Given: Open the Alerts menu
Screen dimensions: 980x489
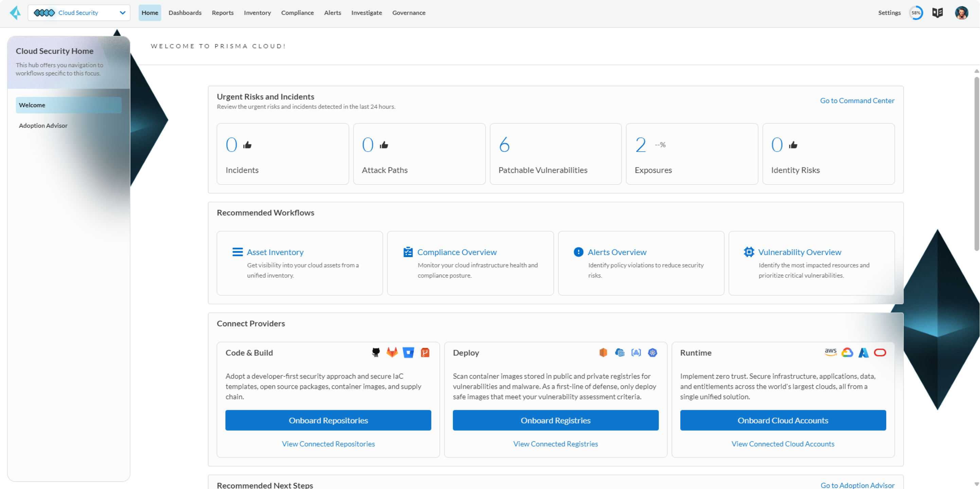Looking at the screenshot, I should (332, 13).
